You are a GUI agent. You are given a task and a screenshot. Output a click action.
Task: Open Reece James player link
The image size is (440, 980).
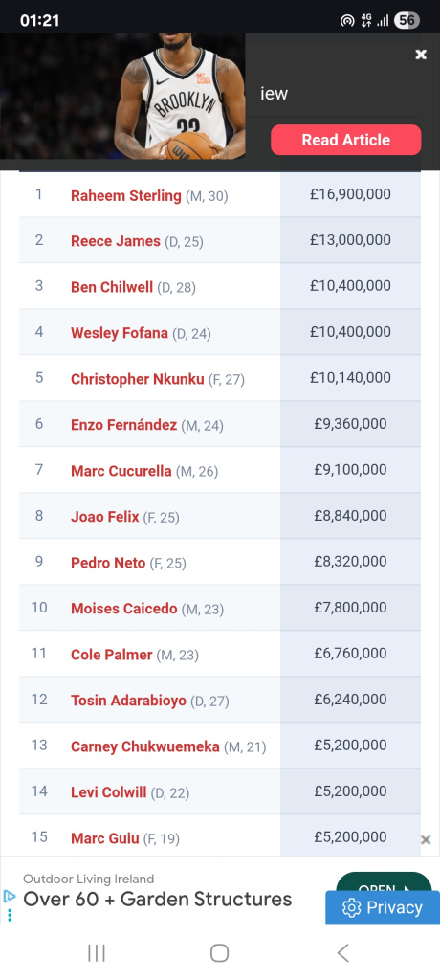pos(116,241)
